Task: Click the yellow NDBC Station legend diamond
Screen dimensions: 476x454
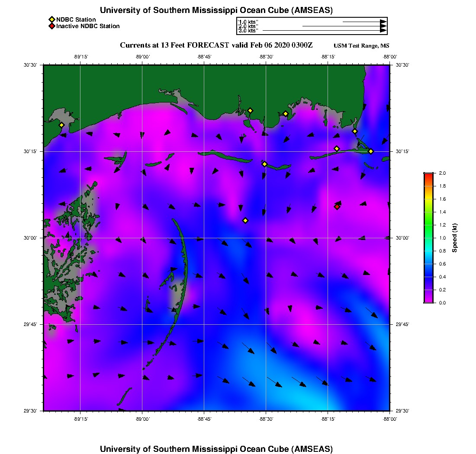Action: (51, 19)
